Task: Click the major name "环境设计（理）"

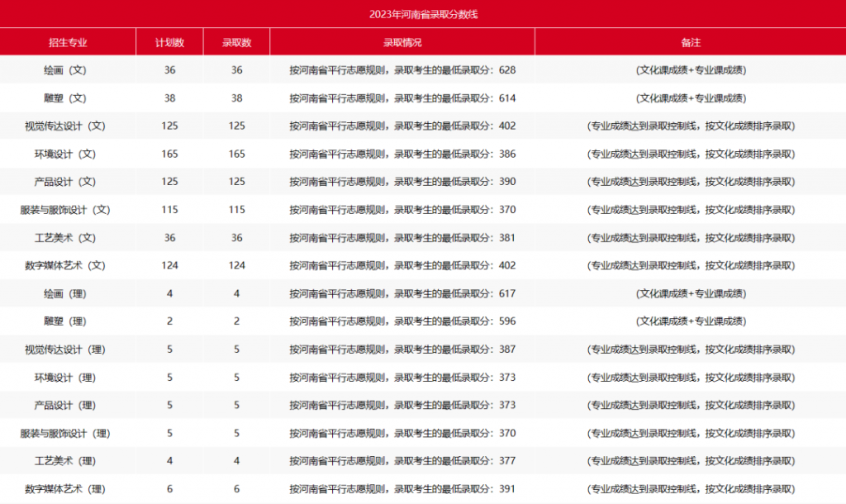Action: click(65, 378)
